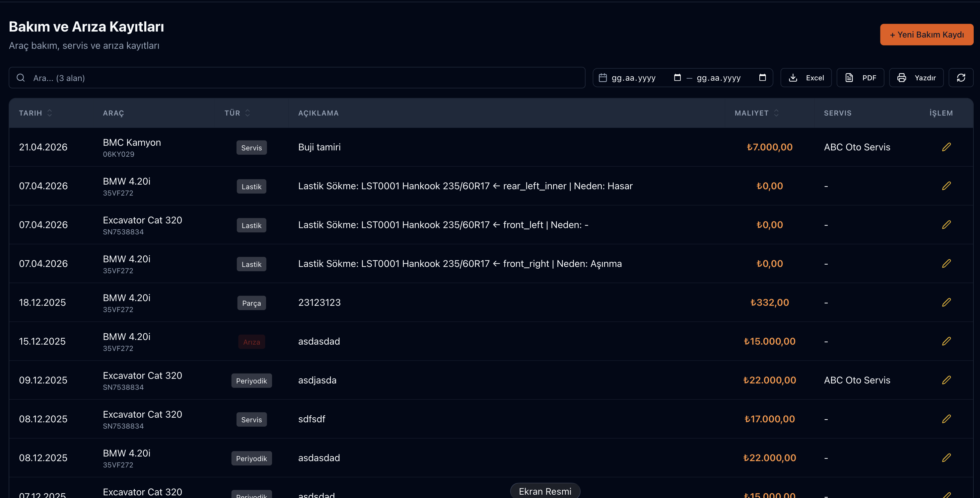Click the Parça badge
This screenshot has height=498, width=980.
[x=251, y=303]
